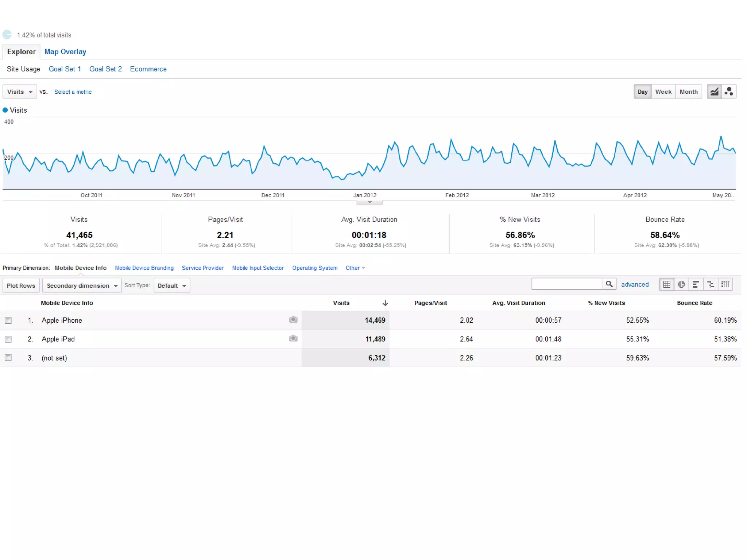This screenshot has height=560, width=747.
Task: Select the pivot table view icon
Action: [725, 284]
